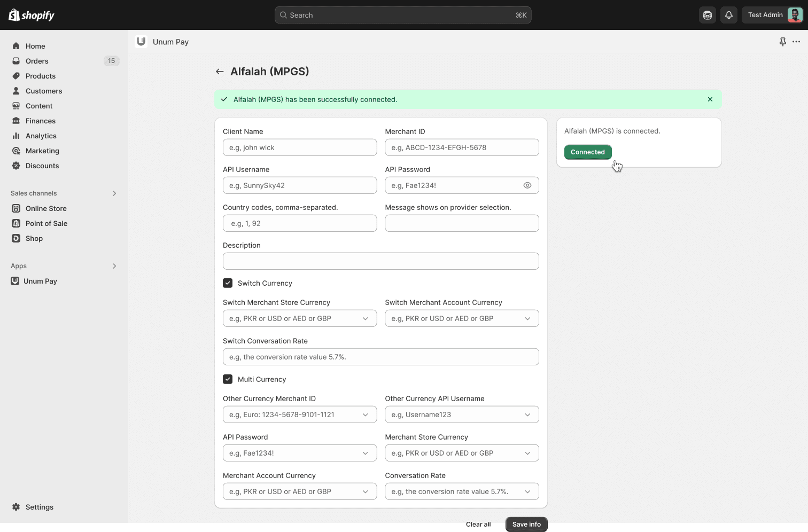Viewport: 808px width, 532px height.
Task: Uncheck the Multi Currency checkbox
Action: point(228,379)
